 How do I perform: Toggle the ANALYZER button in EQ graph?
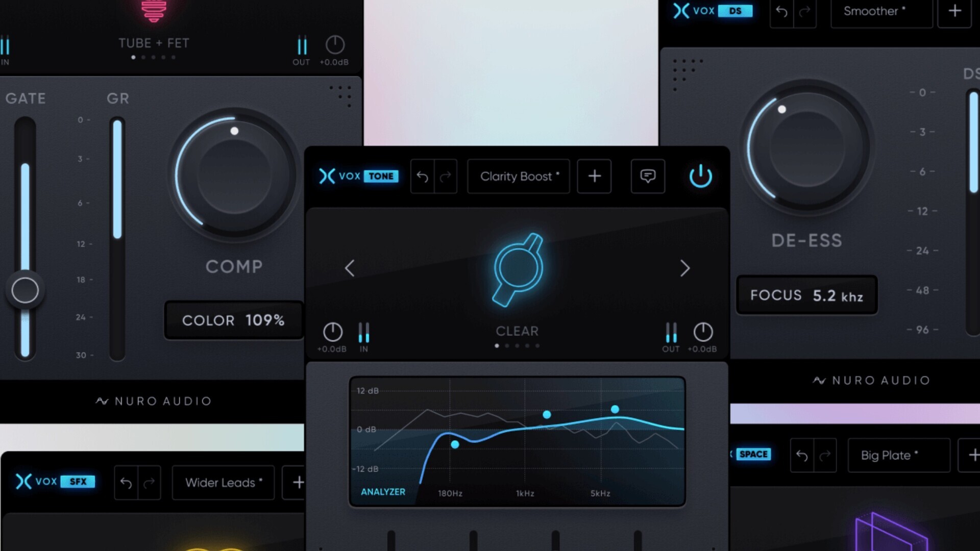pos(383,492)
